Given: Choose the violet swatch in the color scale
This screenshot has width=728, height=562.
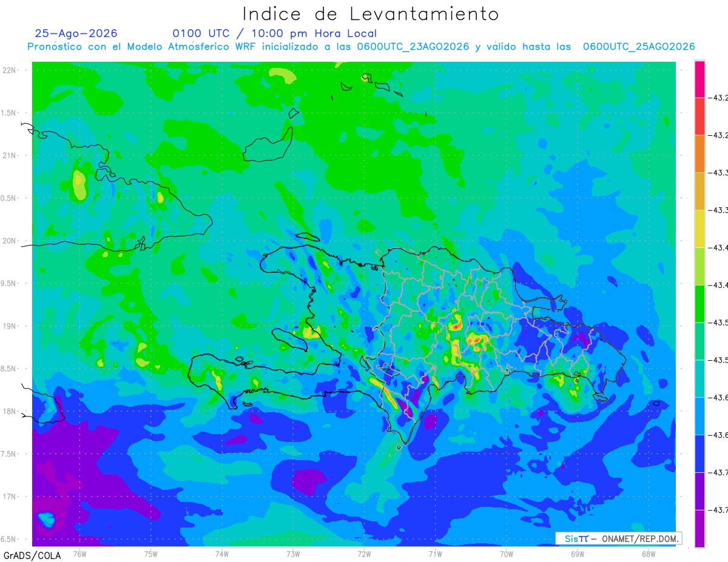Looking at the screenshot, I should (699, 491).
